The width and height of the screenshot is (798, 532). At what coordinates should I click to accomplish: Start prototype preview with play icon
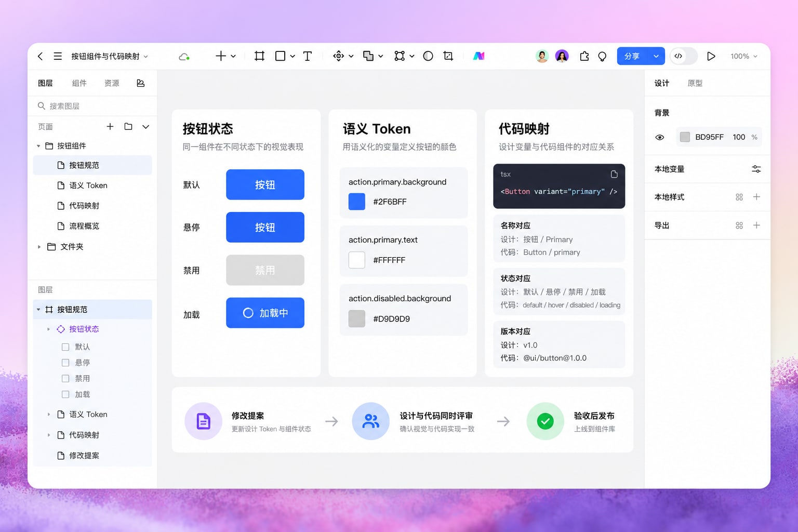click(x=711, y=56)
